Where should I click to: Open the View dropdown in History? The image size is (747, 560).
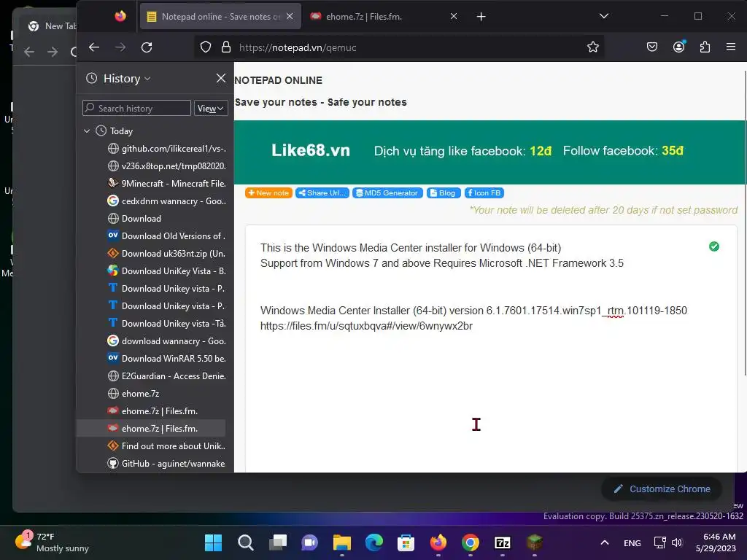coord(211,108)
